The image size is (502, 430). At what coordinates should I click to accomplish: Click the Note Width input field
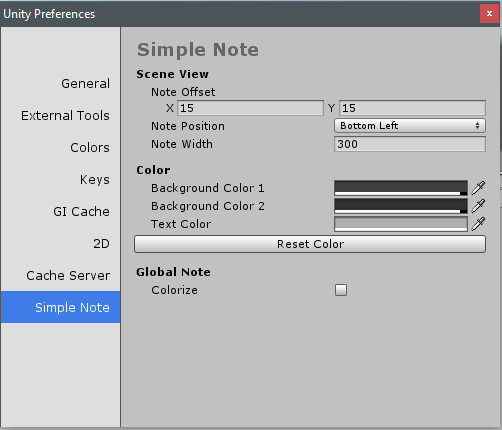(x=410, y=144)
